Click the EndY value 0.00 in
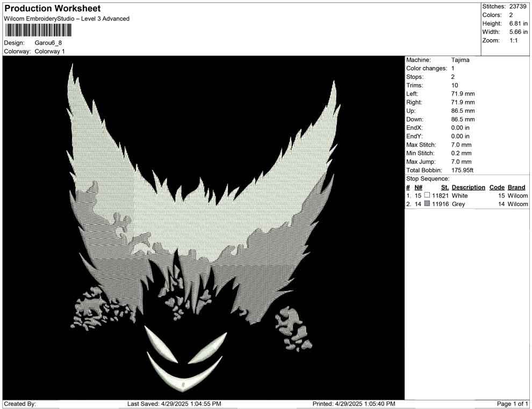Viewport: 532px width, 409px height. (x=460, y=136)
